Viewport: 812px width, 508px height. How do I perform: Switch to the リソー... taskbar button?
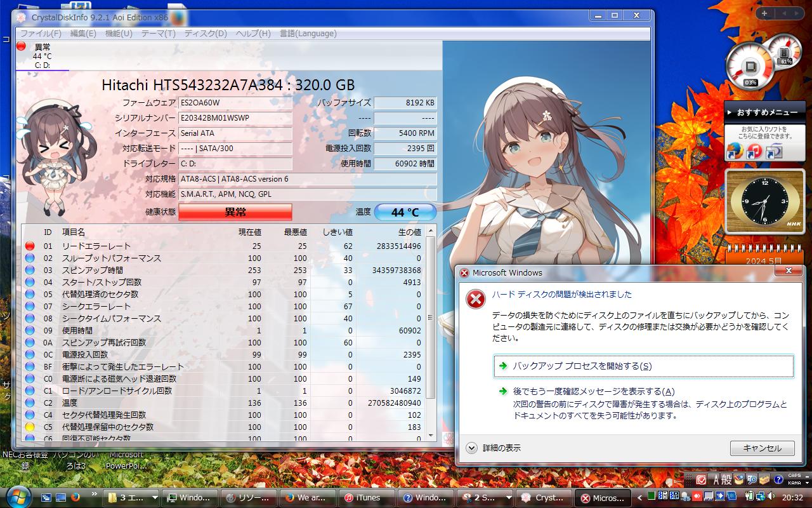pos(249,498)
